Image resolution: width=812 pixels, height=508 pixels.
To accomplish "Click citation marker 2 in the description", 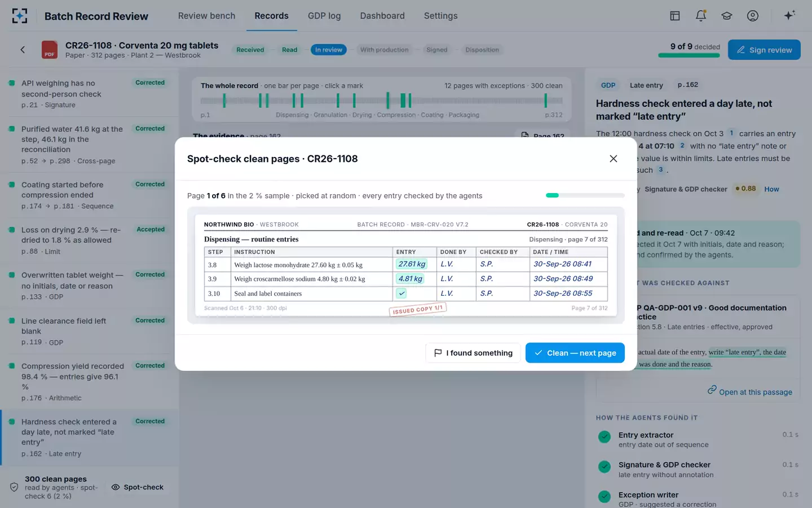I will (x=682, y=146).
